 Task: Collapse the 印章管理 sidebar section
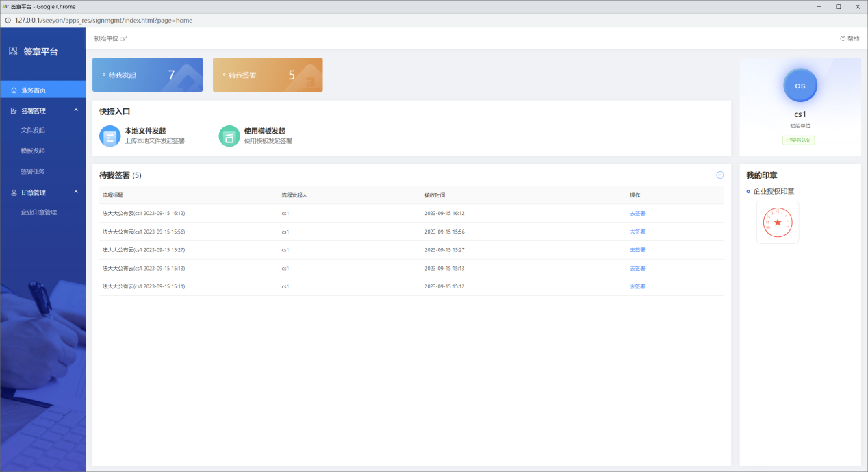pyautogui.click(x=75, y=192)
